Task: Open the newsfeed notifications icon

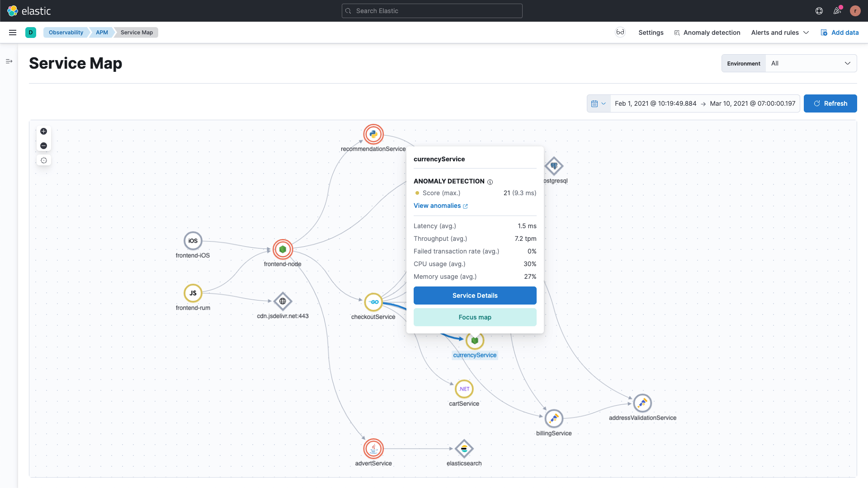Action: [x=837, y=11]
